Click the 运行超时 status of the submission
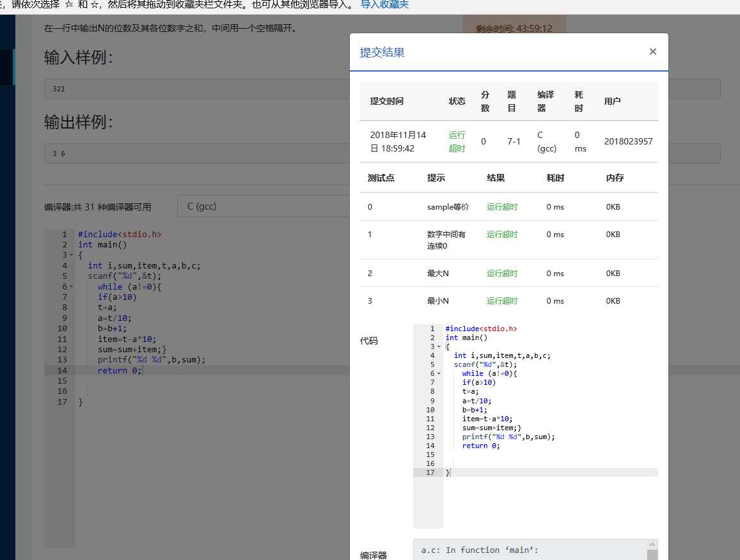This screenshot has height=560, width=740. tap(457, 141)
